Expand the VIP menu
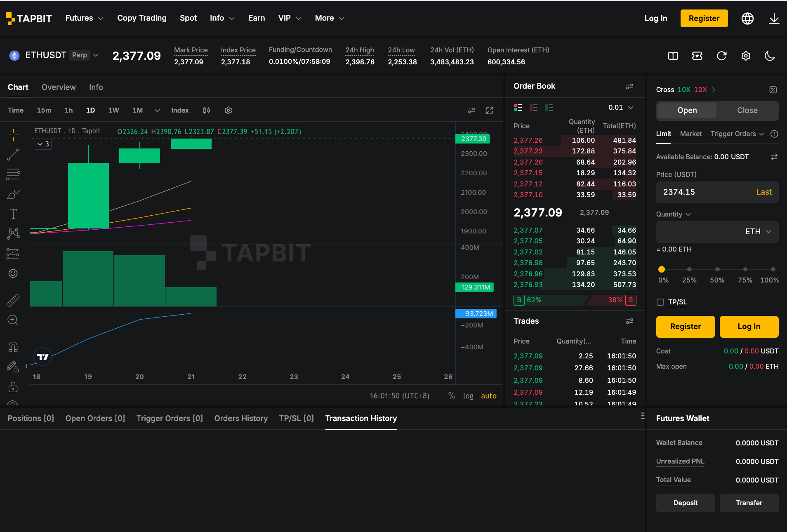 [290, 18]
